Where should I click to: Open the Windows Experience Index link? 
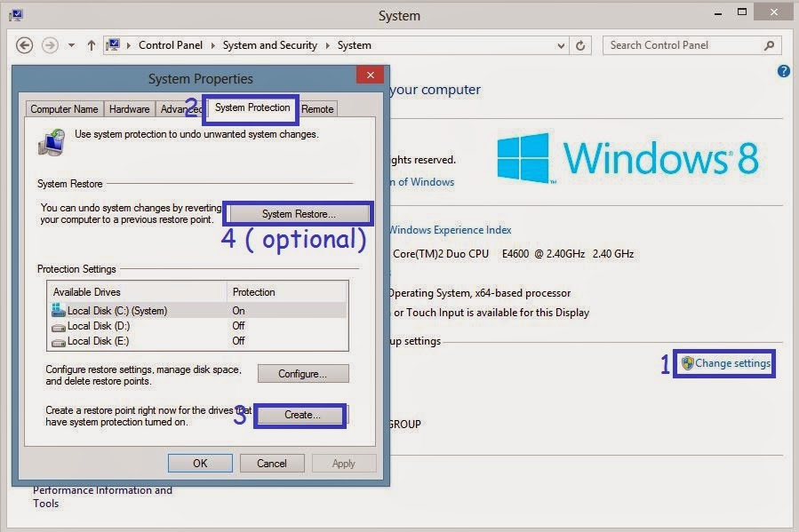[450, 229]
